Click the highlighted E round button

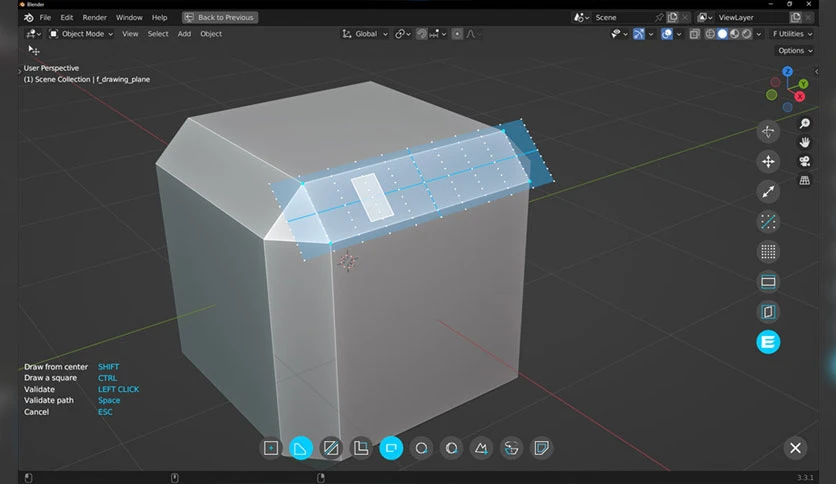click(768, 342)
